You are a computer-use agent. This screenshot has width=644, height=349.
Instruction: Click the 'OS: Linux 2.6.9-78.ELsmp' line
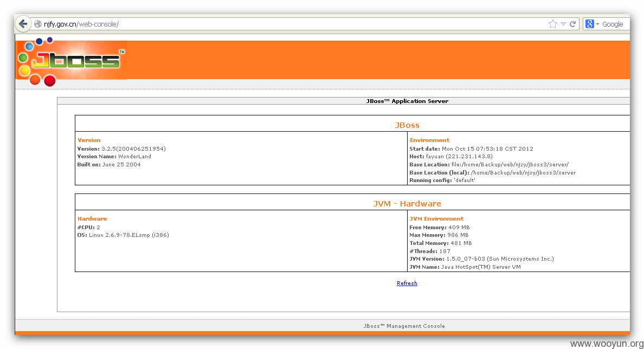click(x=123, y=235)
